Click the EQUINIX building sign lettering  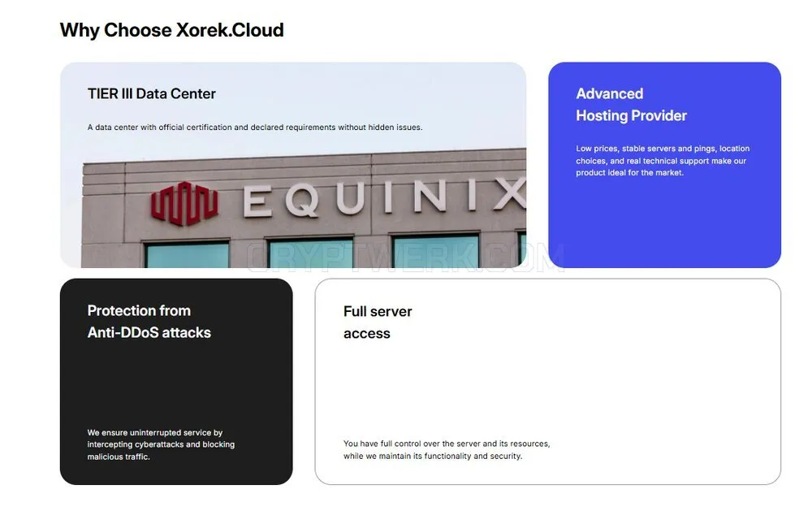tap(384, 197)
